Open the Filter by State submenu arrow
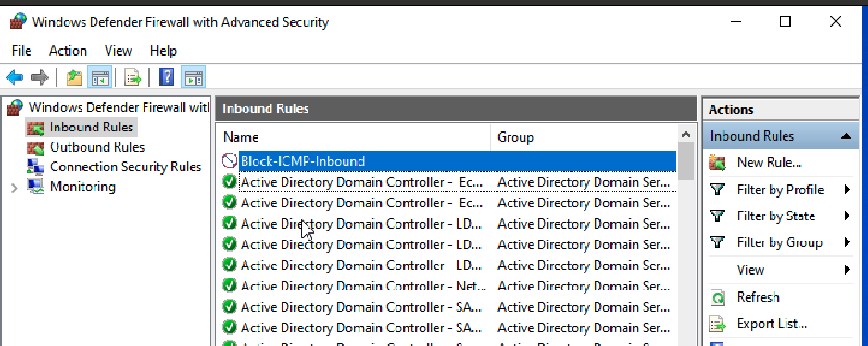This screenshot has width=868, height=346. coord(847,216)
